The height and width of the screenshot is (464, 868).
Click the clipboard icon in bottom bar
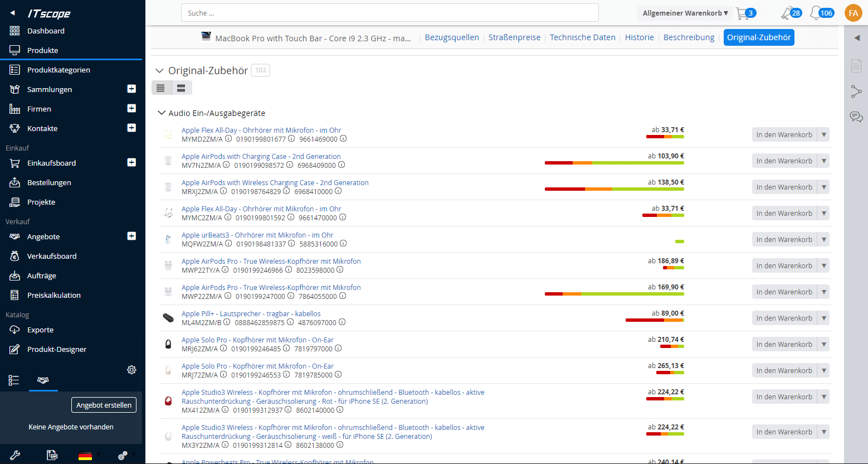(52, 455)
